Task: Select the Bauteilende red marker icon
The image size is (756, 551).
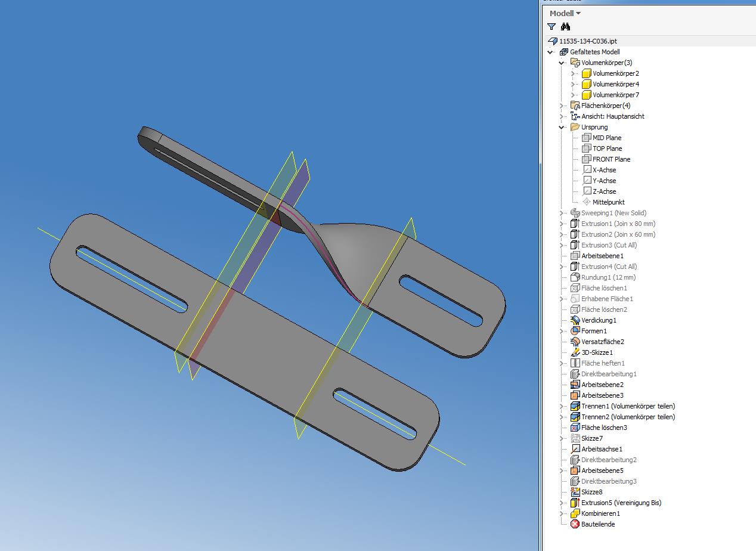Action: click(575, 524)
